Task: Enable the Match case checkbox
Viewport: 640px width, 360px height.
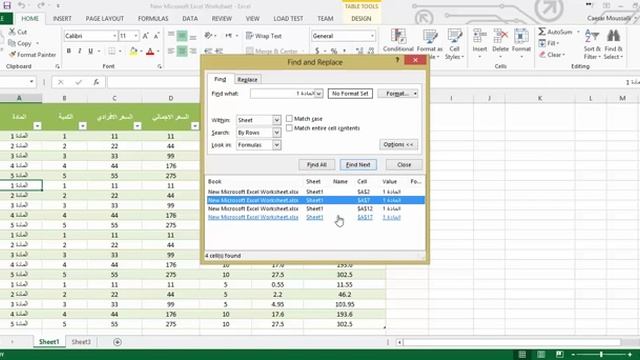Action: pyautogui.click(x=289, y=118)
